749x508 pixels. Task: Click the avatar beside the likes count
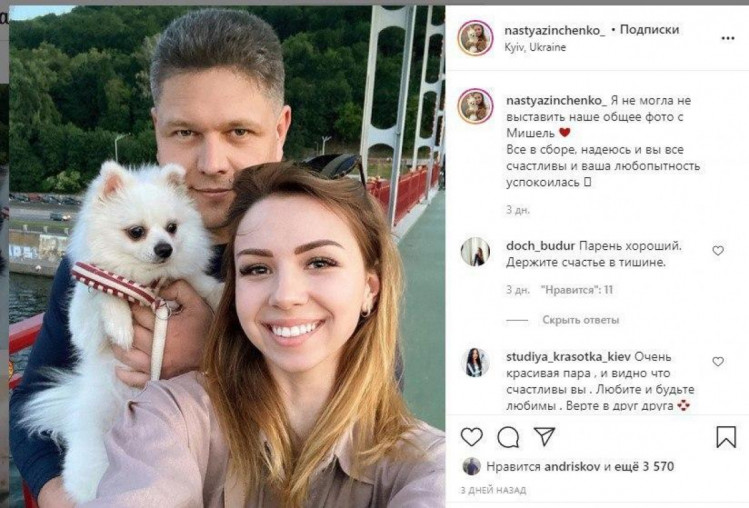coord(471,466)
